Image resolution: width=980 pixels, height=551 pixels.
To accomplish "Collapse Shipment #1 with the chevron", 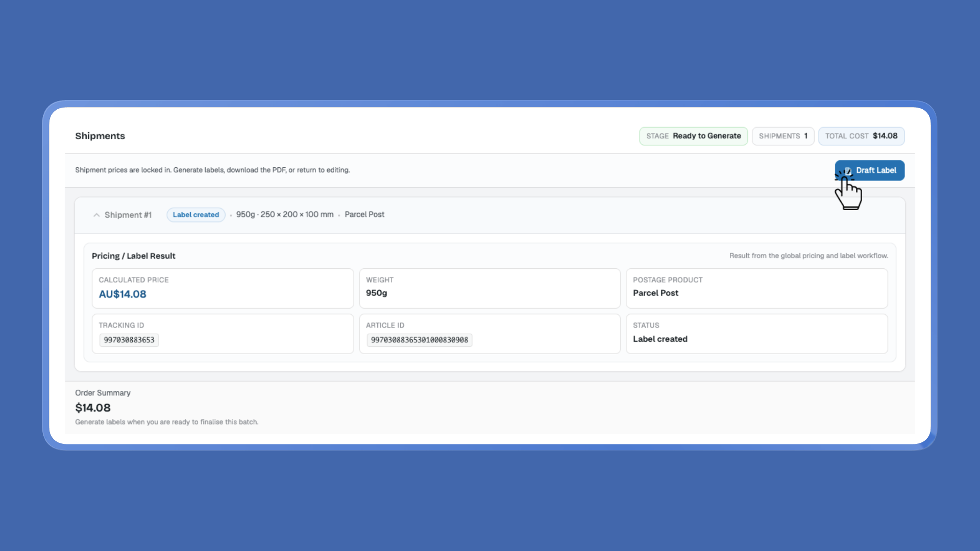I will click(x=96, y=215).
